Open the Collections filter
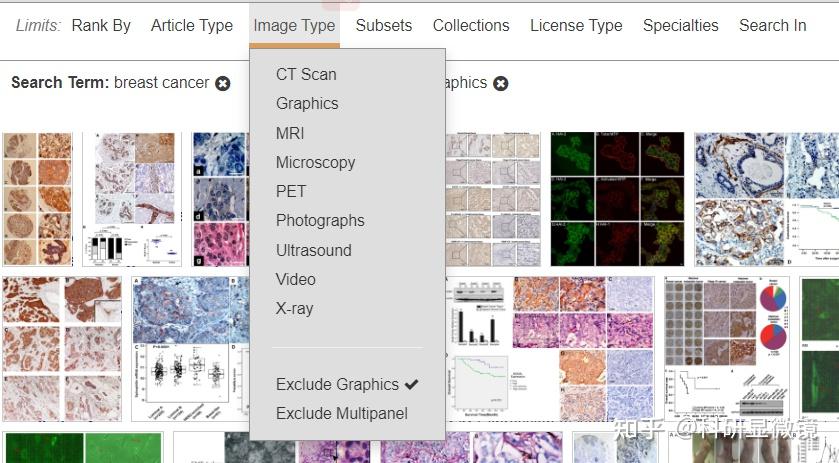This screenshot has width=839, height=463. click(471, 26)
